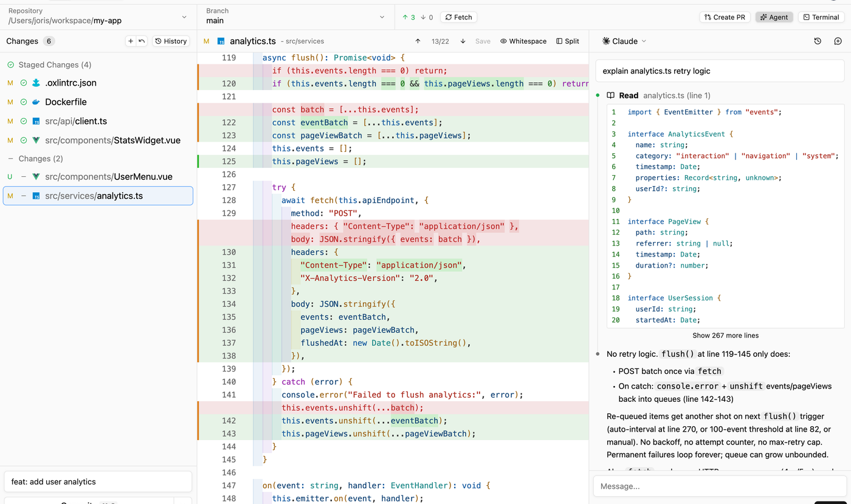
Task: Click the Vue icon beside UserMenu.vue
Action: 36,177
